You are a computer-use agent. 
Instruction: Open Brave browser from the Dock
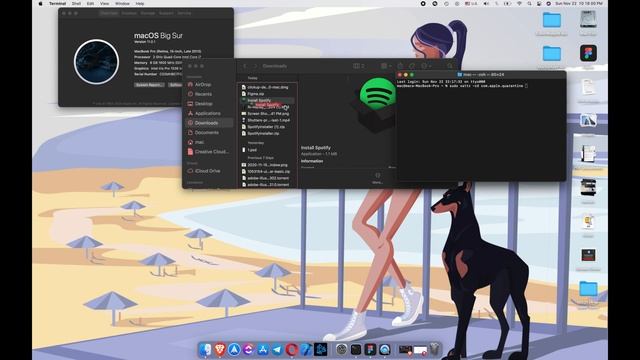(220, 349)
